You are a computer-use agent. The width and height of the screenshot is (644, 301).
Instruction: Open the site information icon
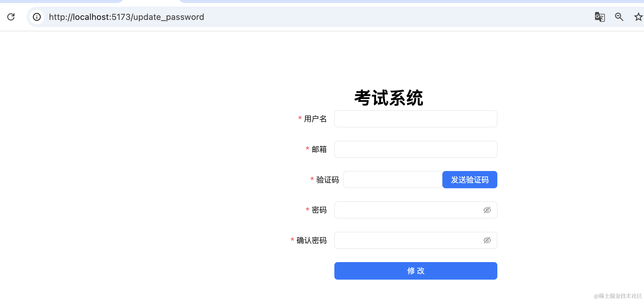(x=37, y=17)
